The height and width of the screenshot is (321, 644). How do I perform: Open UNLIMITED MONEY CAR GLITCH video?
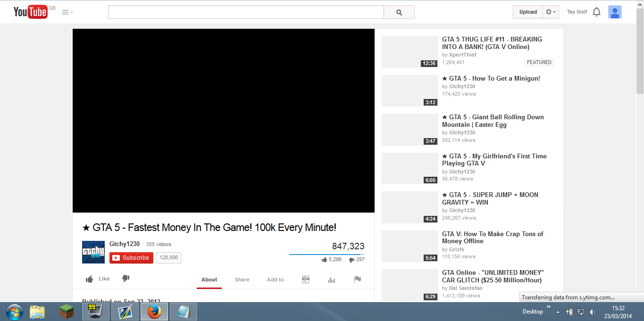click(493, 276)
